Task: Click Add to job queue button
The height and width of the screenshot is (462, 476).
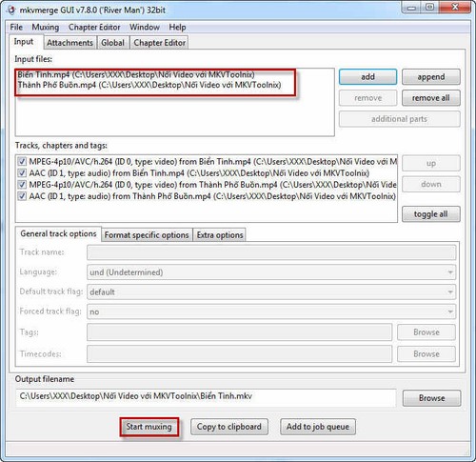Action: [318, 427]
